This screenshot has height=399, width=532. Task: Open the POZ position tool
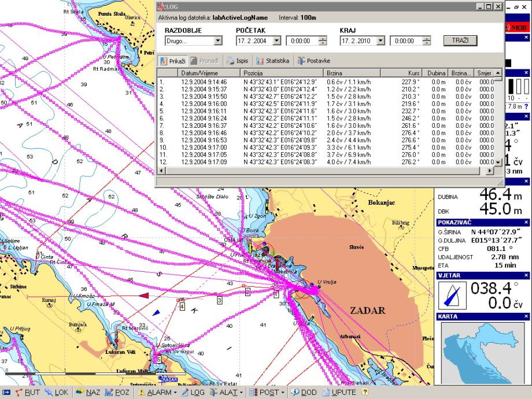click(117, 393)
